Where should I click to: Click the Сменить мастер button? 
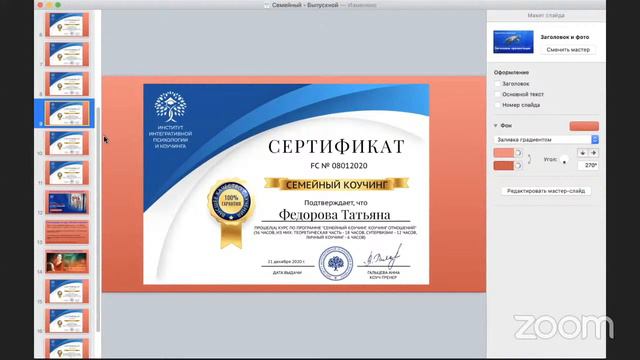568,49
